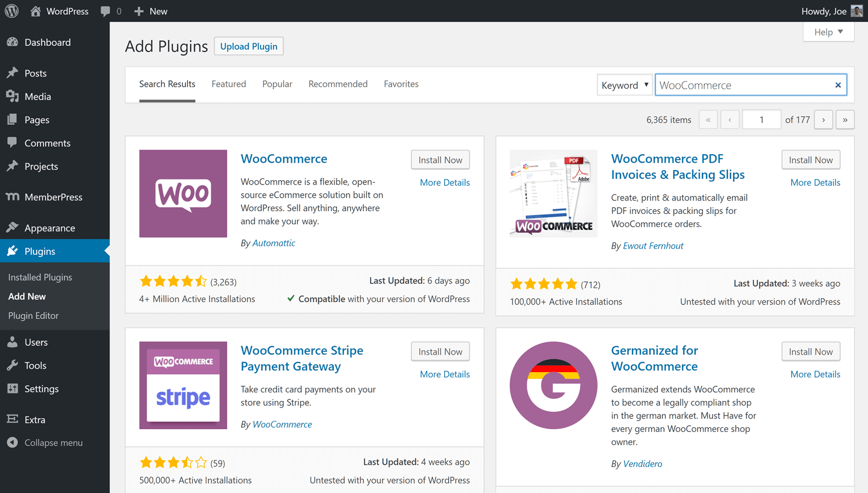The height and width of the screenshot is (493, 868).
Task: Select the Search Results tab
Action: (167, 84)
